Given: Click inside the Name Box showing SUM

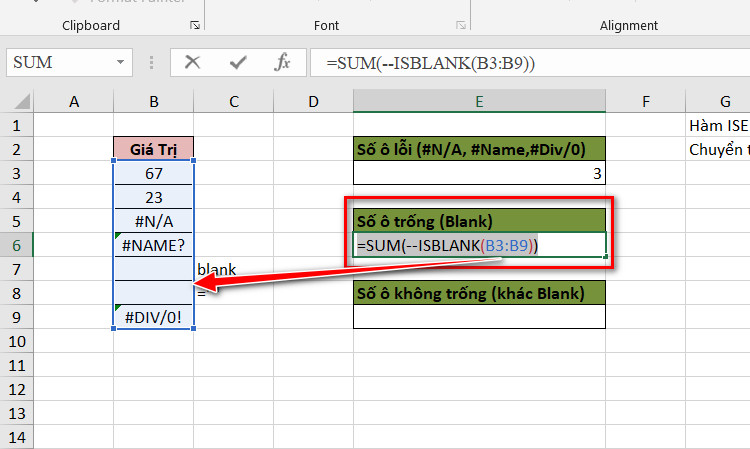Looking at the screenshot, I should click(60, 62).
